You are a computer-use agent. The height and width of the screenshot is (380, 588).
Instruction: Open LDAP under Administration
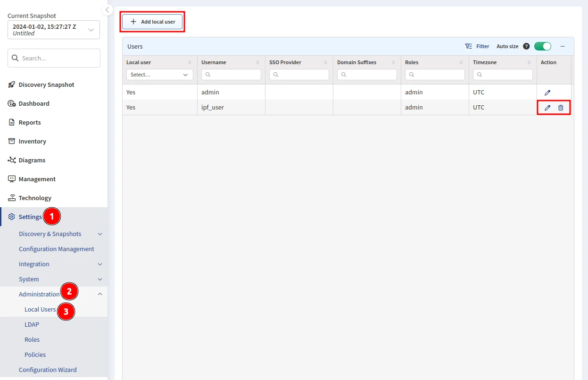[32, 324]
